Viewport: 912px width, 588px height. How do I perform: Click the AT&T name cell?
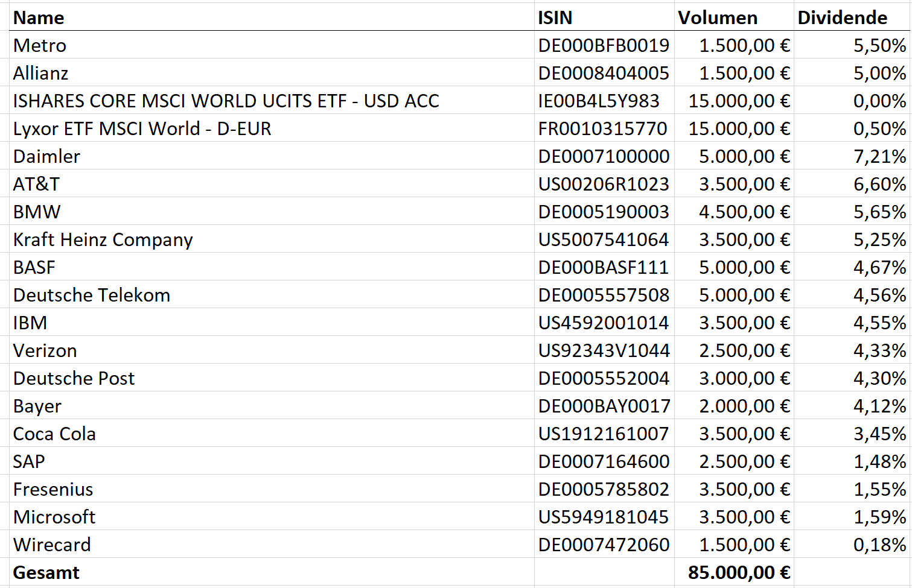pos(36,184)
